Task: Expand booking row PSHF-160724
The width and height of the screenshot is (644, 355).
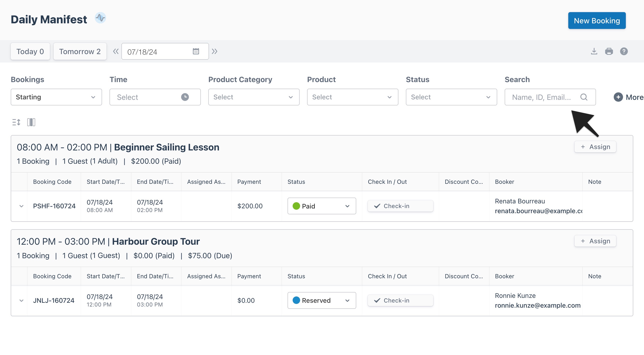Action: [x=21, y=206]
